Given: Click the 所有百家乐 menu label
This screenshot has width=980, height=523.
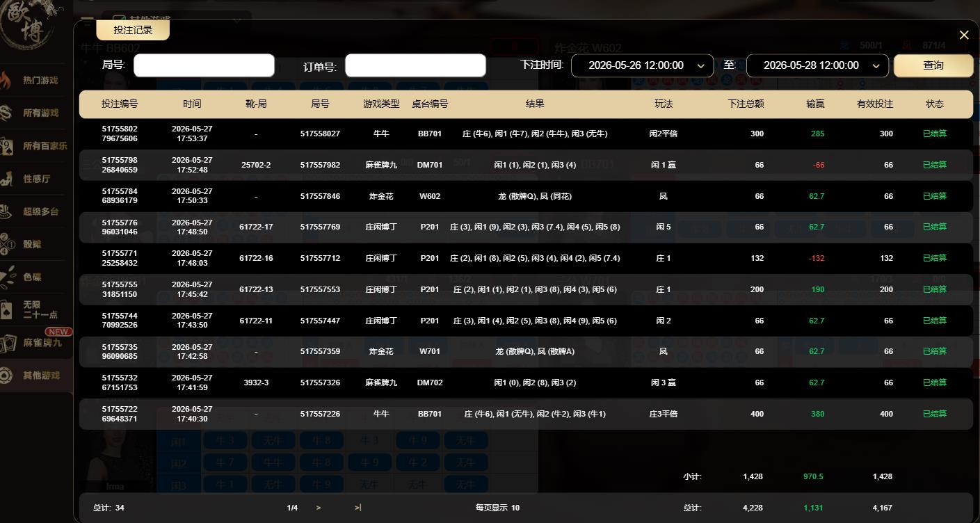Looking at the screenshot, I should click(45, 146).
